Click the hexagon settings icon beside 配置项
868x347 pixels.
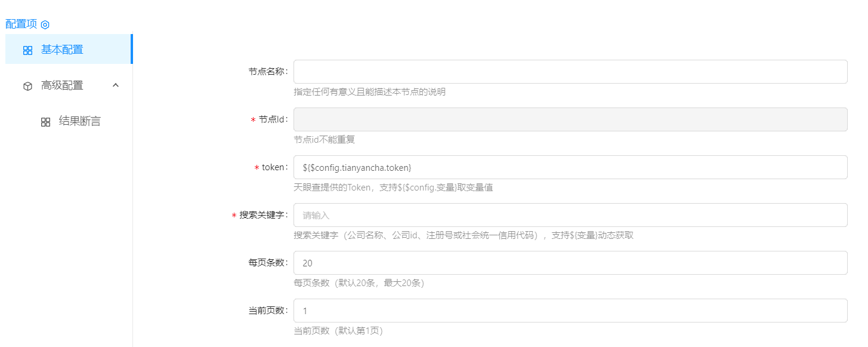pos(45,24)
